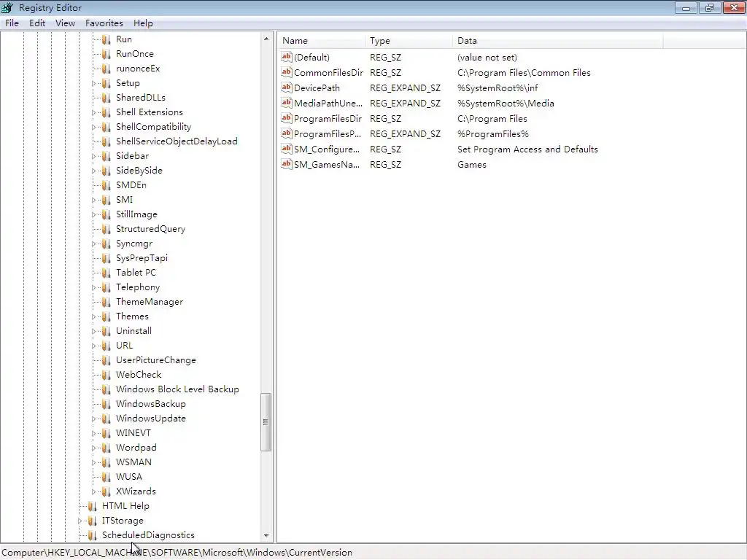This screenshot has width=747, height=560.
Task: Click the (Default) value string icon
Action: tap(286, 57)
